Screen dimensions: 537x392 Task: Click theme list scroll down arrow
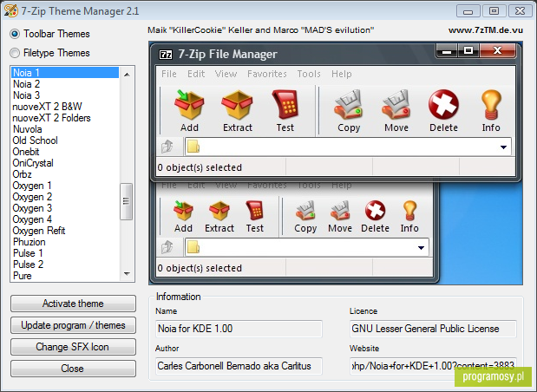click(x=127, y=273)
